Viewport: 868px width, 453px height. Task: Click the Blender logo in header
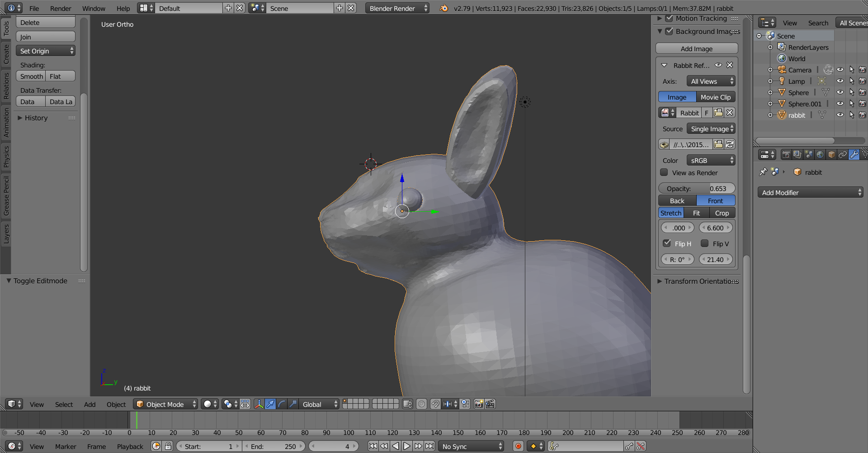click(444, 8)
